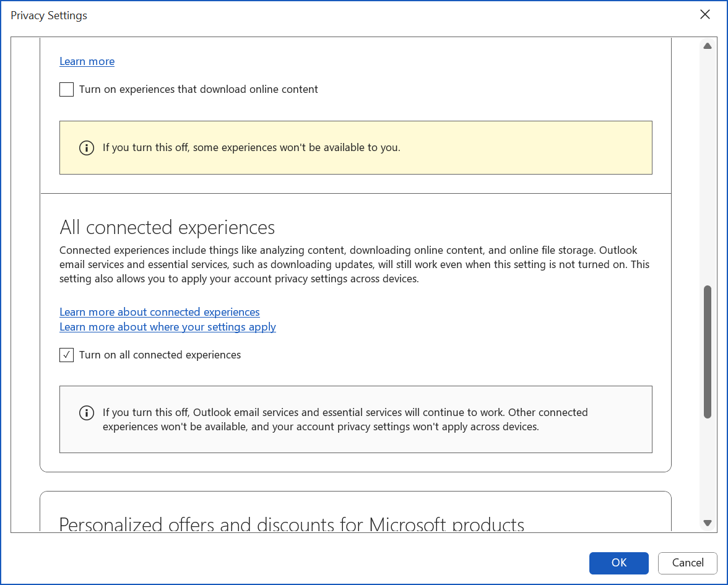Open Learn more about where your settings apply

tap(168, 327)
